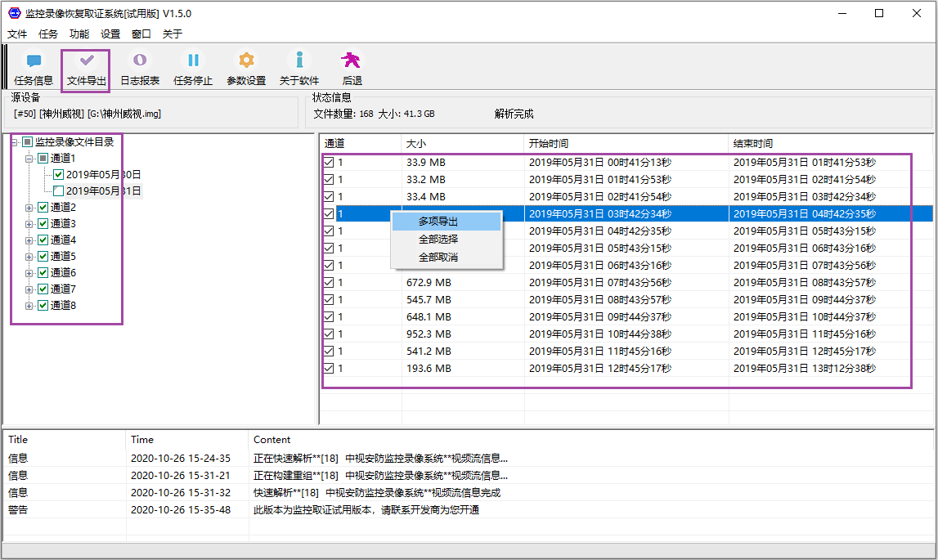Click the 大小 column header

(416, 144)
